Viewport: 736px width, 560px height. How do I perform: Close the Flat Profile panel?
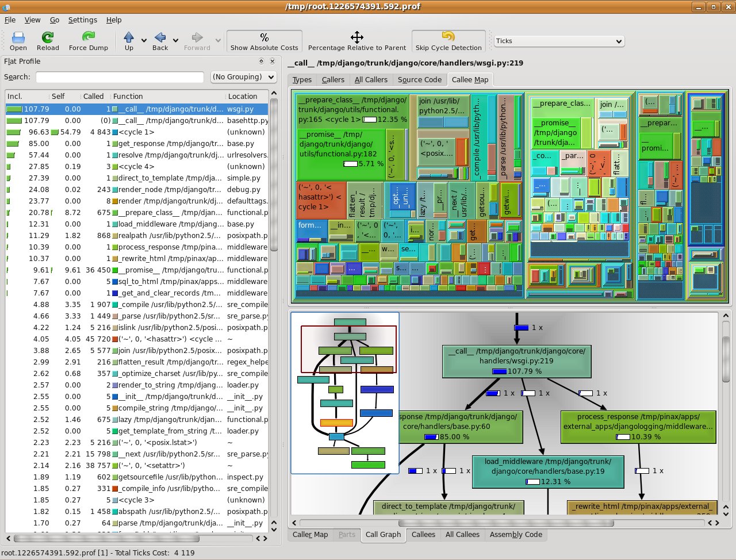[x=272, y=61]
